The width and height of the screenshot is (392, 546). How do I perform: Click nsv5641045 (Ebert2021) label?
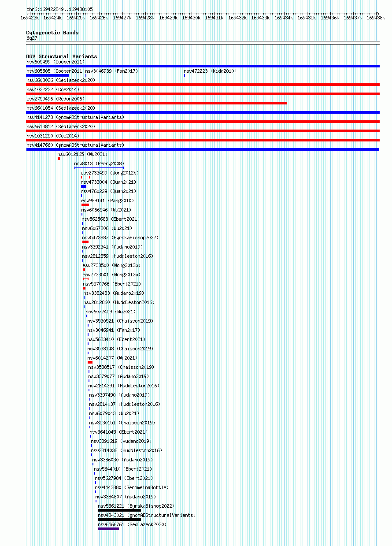(119, 432)
